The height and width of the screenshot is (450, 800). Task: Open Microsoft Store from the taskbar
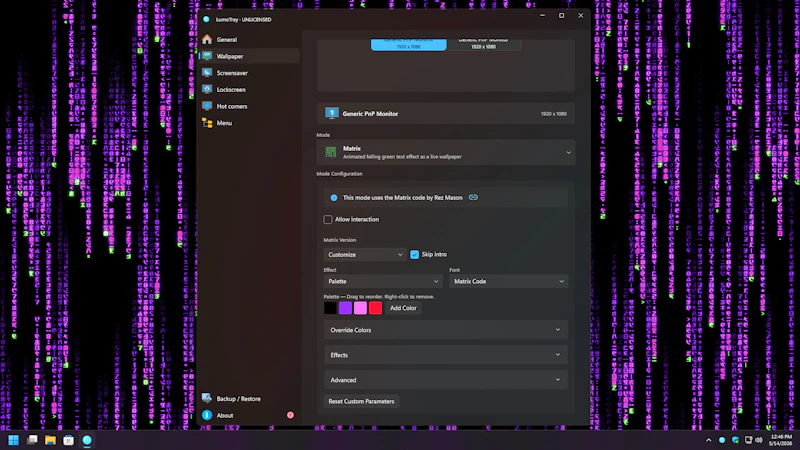(68, 440)
